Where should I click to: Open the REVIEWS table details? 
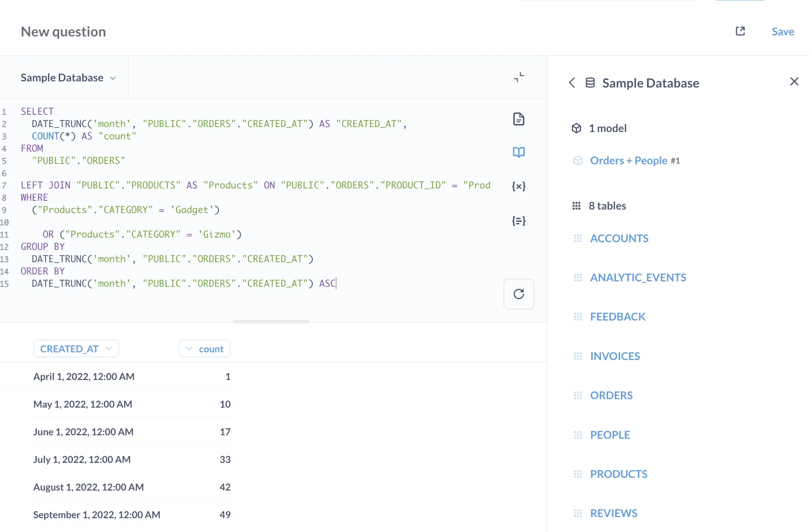614,513
